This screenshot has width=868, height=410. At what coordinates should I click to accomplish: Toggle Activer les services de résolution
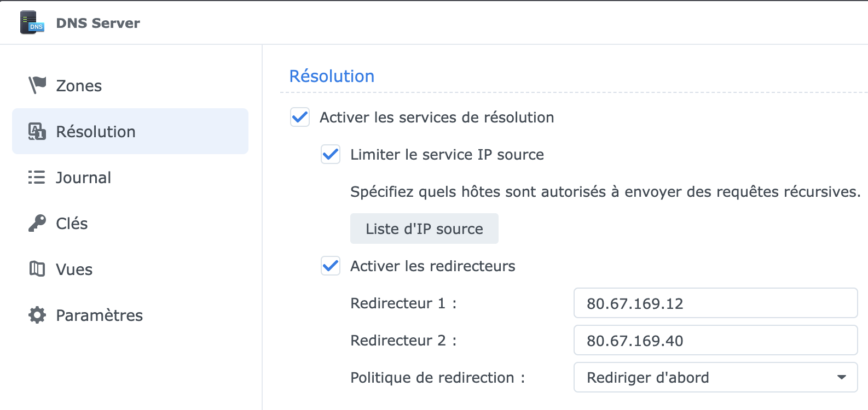(x=300, y=117)
